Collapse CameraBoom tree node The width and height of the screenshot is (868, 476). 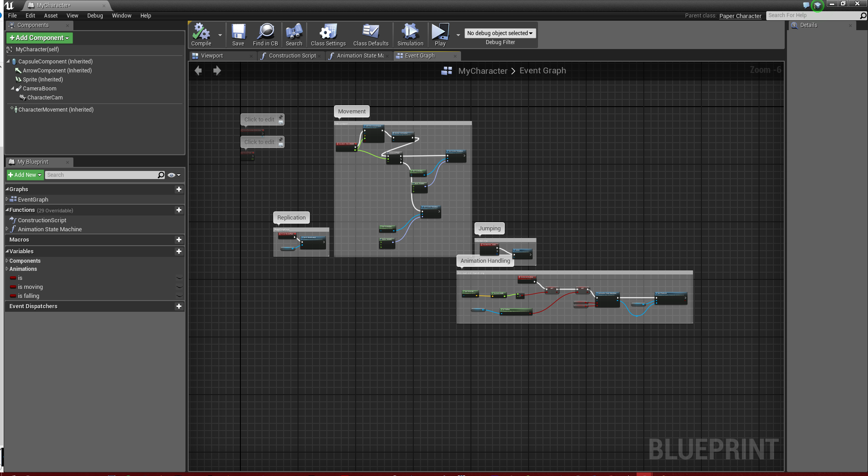pos(13,89)
